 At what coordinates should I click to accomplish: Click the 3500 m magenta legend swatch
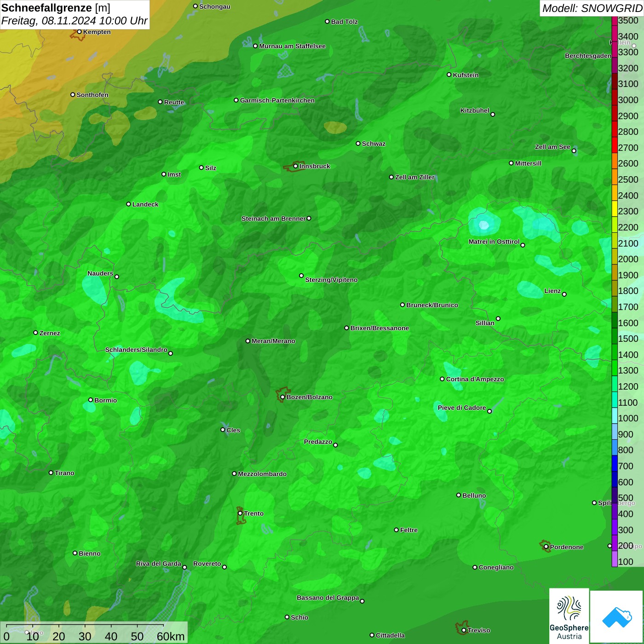615,21
